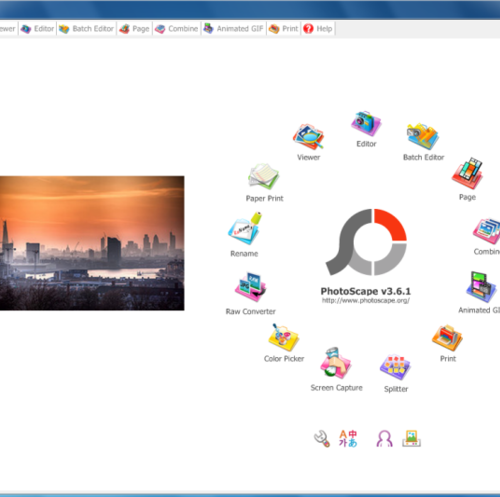The image size is (500, 497).
Task: Open the Paper Print tool
Action: click(263, 176)
